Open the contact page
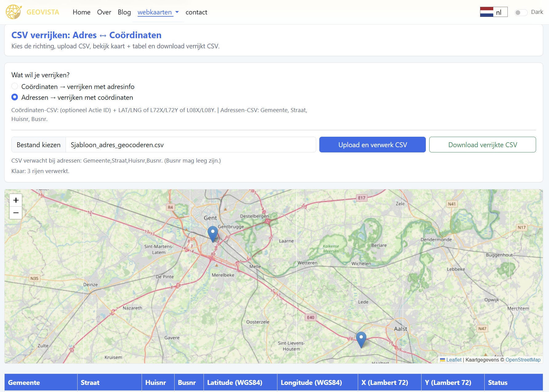The image size is (549, 392). 196,12
